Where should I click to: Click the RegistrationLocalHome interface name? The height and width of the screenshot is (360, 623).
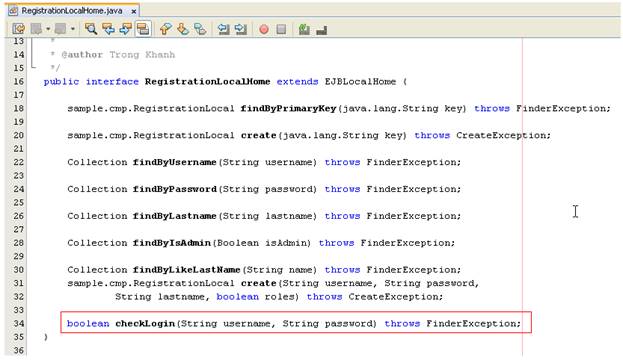pyautogui.click(x=207, y=81)
